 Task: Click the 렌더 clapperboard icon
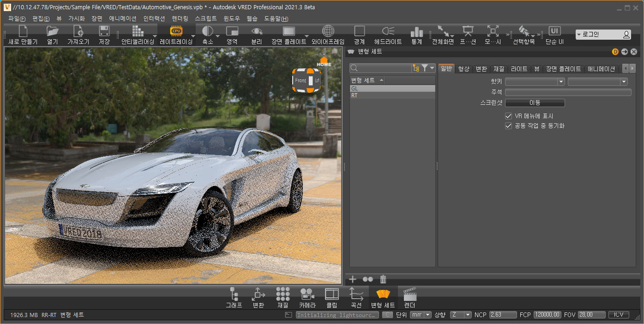tap(409, 294)
